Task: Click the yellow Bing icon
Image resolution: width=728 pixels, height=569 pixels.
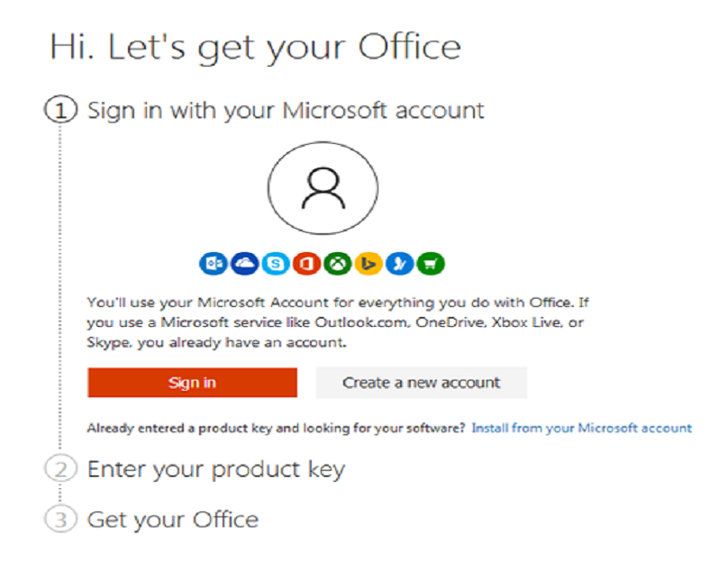Action: pos(369,264)
